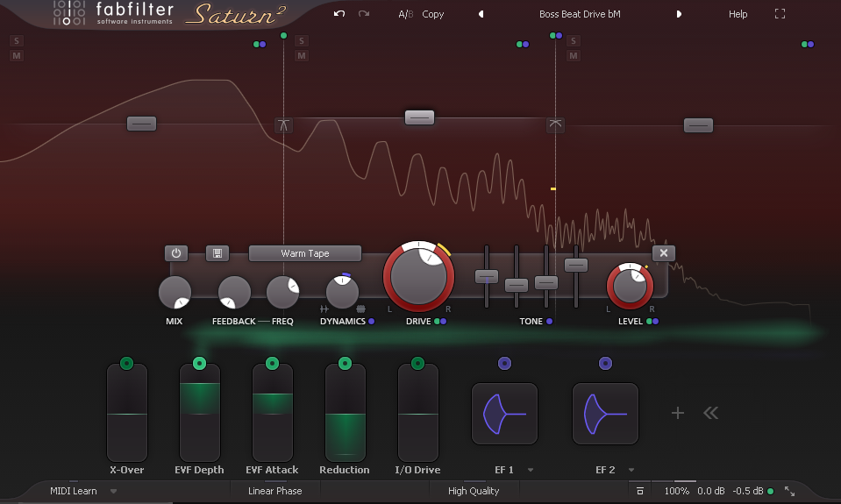Click the Reduction modulation slider
Viewport: 841px width, 504px height.
(346, 413)
